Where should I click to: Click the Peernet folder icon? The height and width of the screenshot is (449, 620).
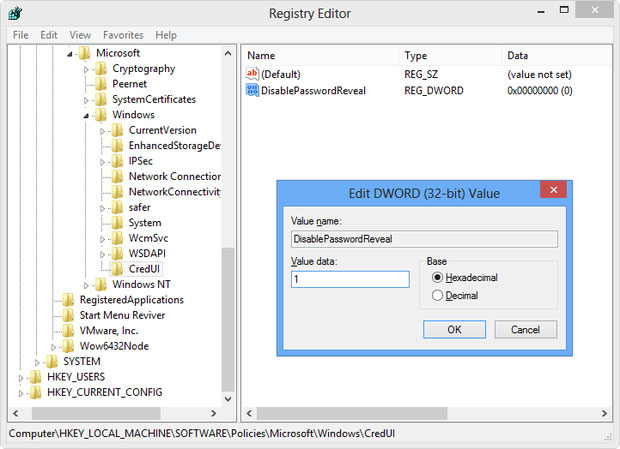(101, 84)
